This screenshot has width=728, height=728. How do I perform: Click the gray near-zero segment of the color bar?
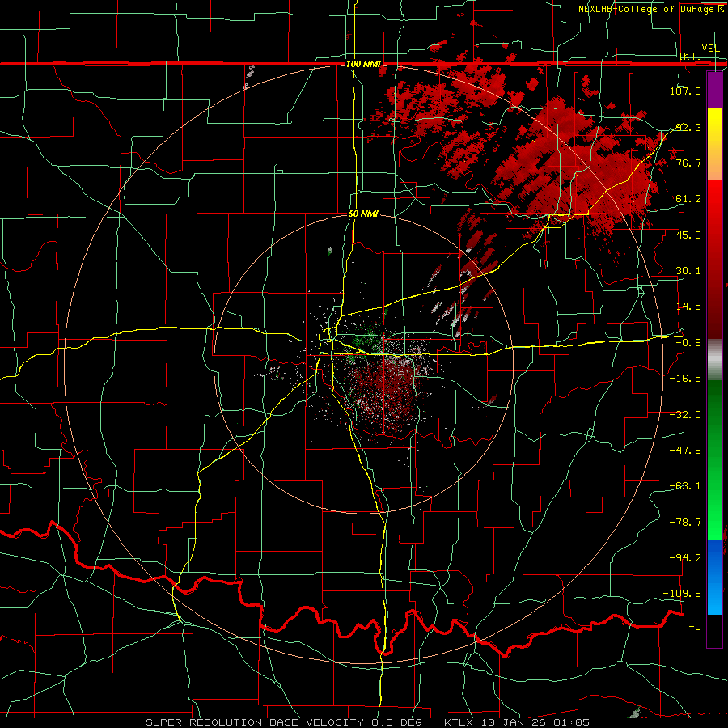pyautogui.click(x=714, y=360)
